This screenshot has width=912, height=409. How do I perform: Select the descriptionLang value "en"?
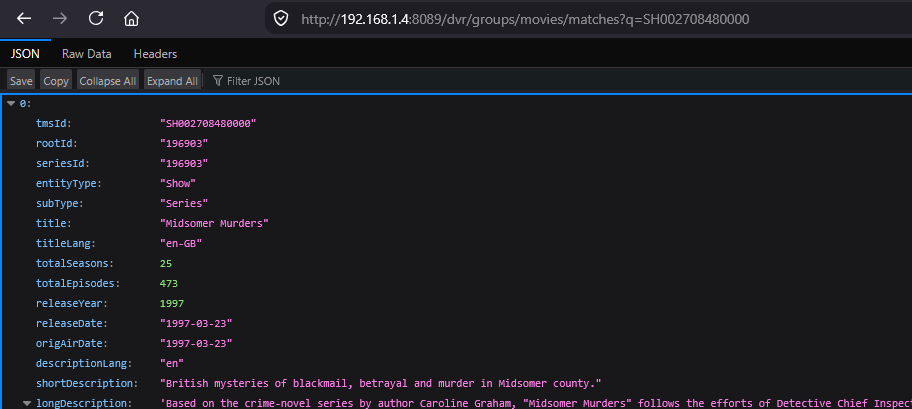click(172, 363)
